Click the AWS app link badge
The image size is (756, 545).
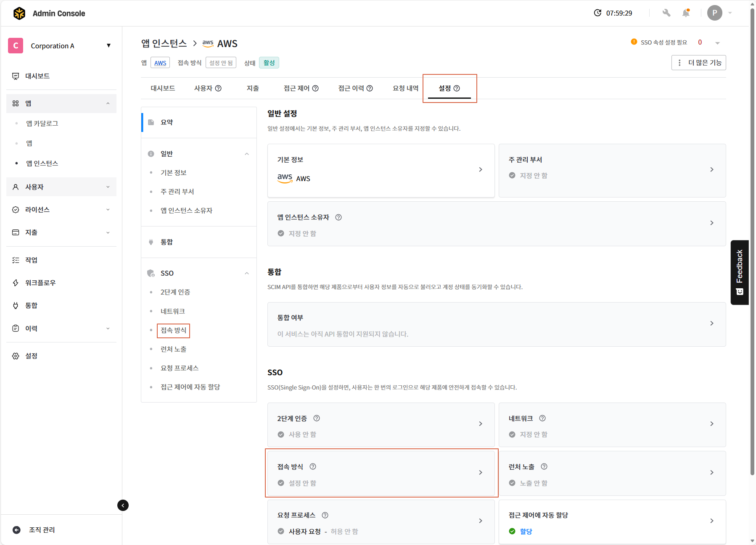click(160, 63)
